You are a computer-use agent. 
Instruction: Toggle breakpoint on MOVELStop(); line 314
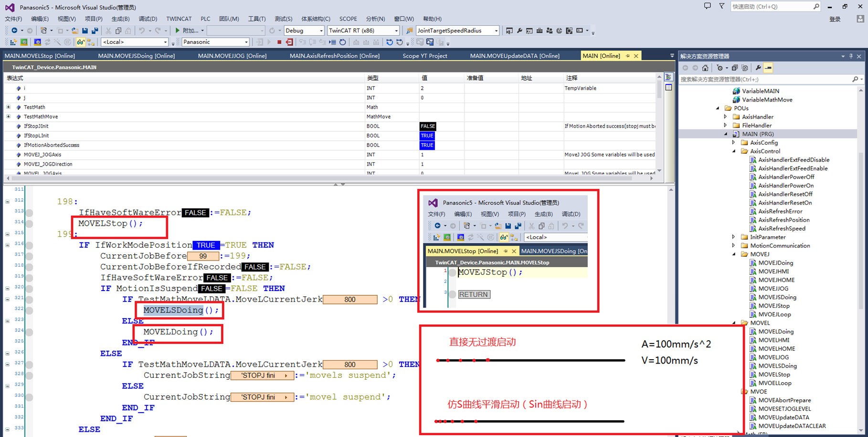coord(29,223)
